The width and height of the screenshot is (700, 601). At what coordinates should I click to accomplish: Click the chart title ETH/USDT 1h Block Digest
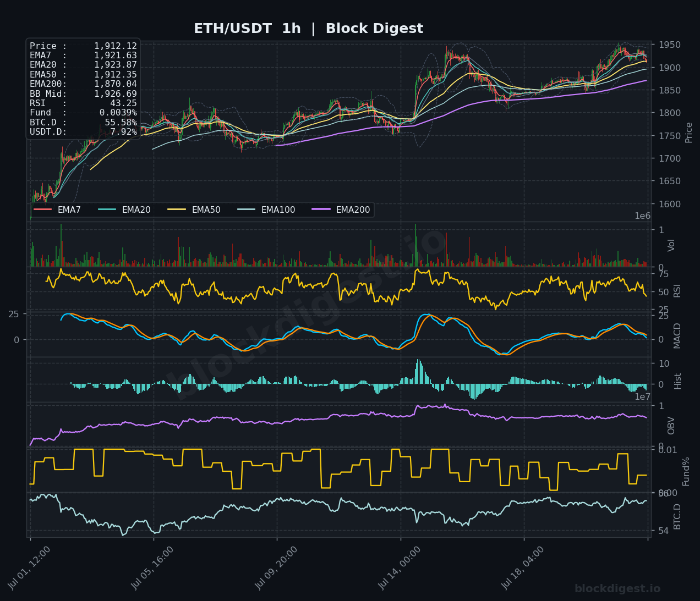[308, 29]
